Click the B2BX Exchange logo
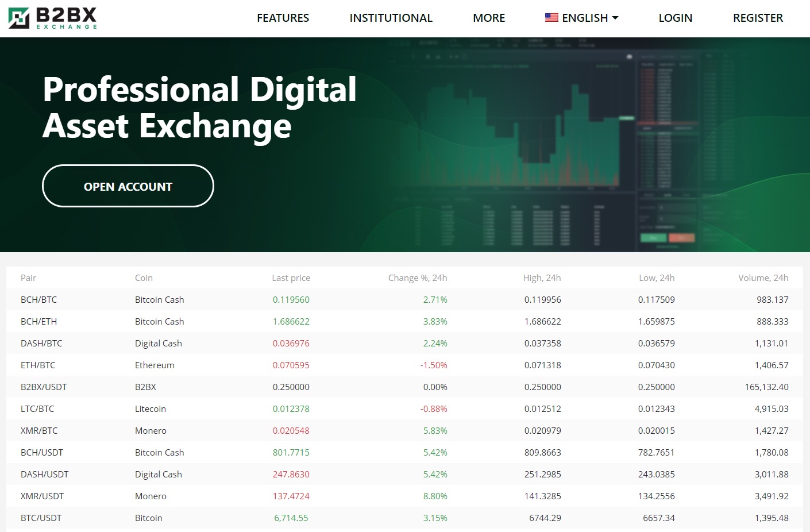This screenshot has width=810, height=532. pyautogui.click(x=53, y=18)
